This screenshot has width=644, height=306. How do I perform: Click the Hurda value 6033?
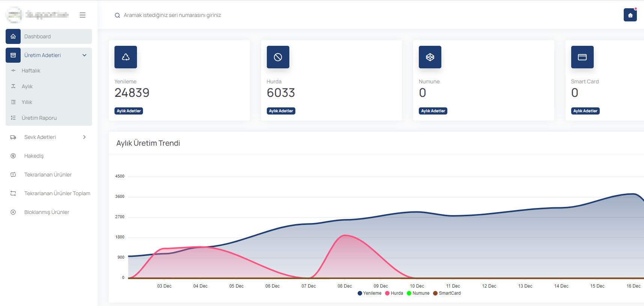(x=281, y=93)
